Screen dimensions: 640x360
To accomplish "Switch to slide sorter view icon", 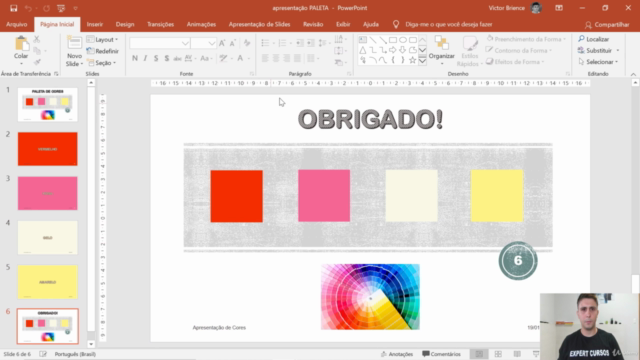I will click(x=498, y=354).
